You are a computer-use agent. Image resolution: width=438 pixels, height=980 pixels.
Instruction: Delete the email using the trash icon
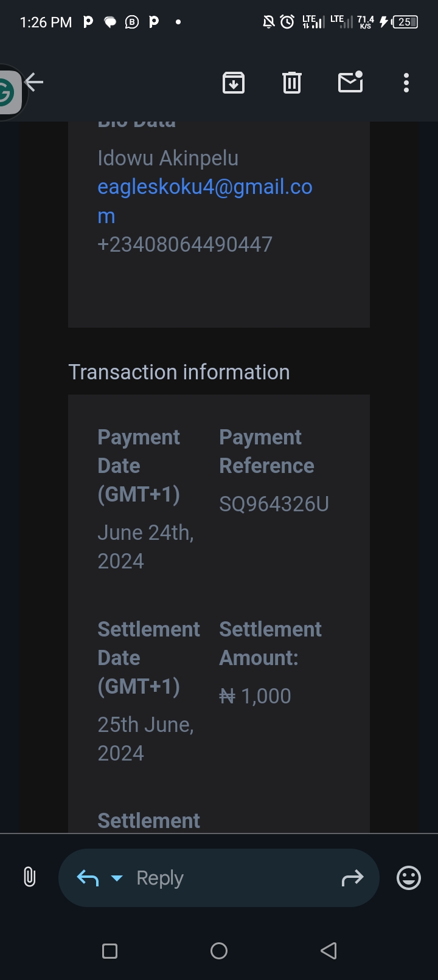pos(292,83)
